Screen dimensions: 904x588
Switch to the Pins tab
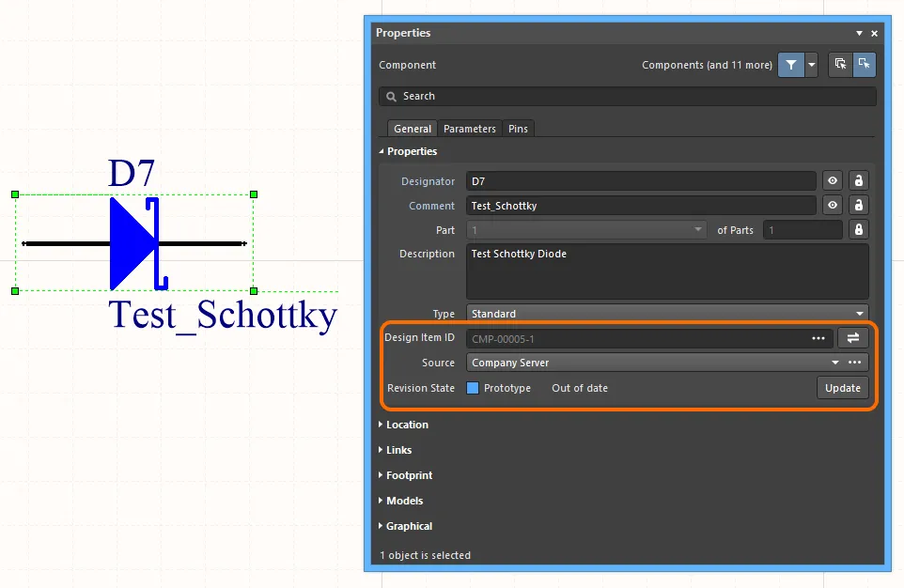tap(518, 129)
